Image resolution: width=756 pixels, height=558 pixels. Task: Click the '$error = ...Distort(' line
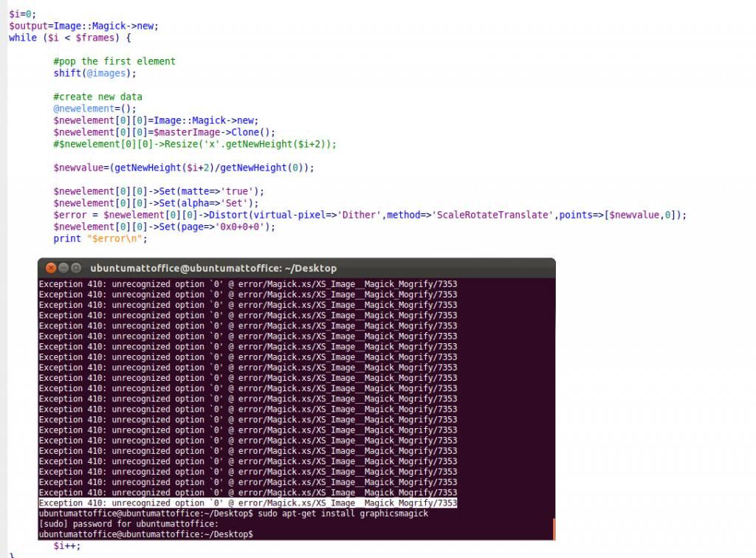point(370,215)
